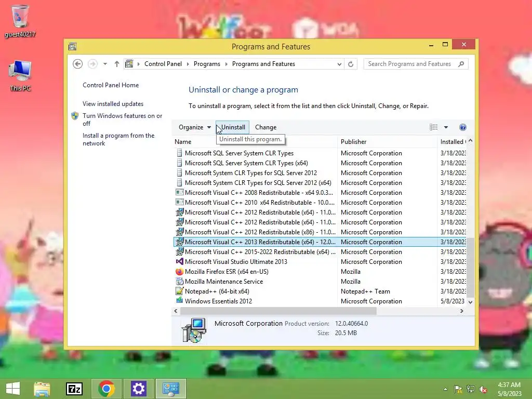Click the Mozilla Maintenance Service icon

(x=179, y=281)
